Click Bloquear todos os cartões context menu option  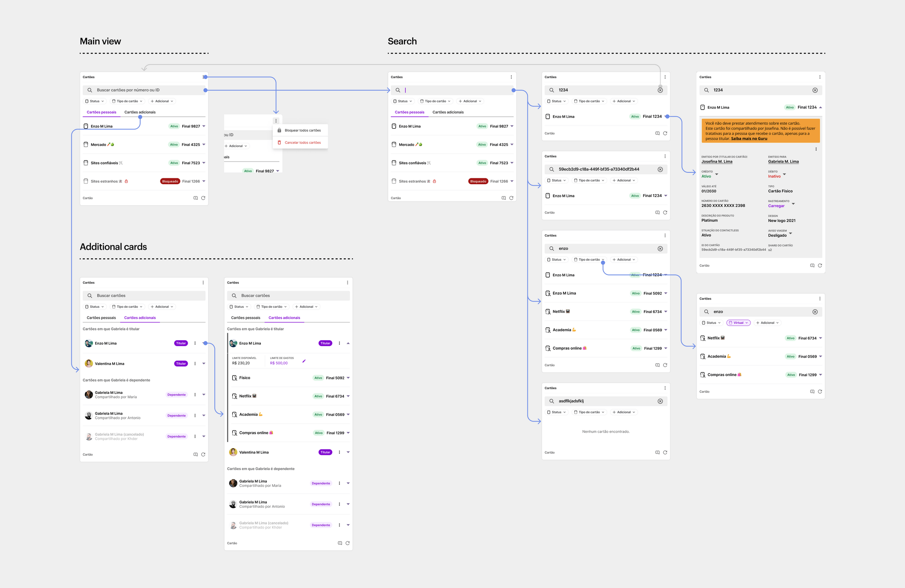tap(299, 130)
